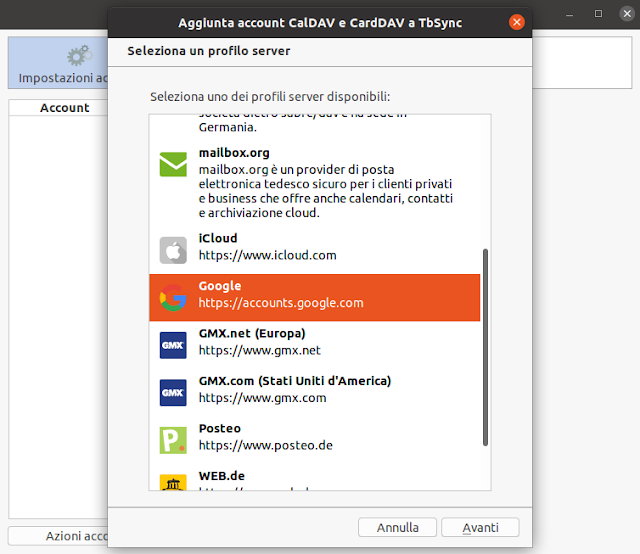Screen dimensions: 640x554
Task: Open the Impostazioni account tab behind dialog
Action: [58, 63]
